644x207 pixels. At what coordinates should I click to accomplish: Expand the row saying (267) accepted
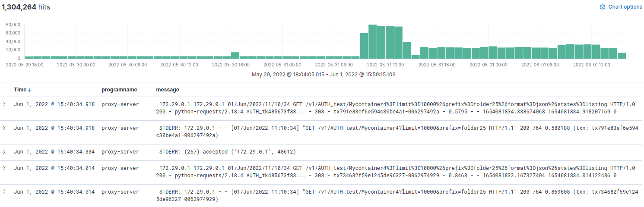pos(4,152)
